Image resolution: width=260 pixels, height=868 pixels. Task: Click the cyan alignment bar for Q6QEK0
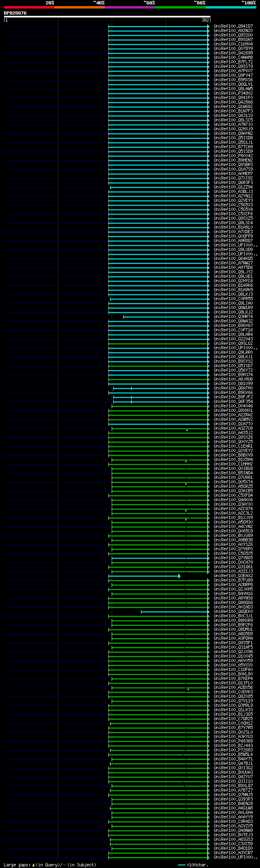coord(175,612)
